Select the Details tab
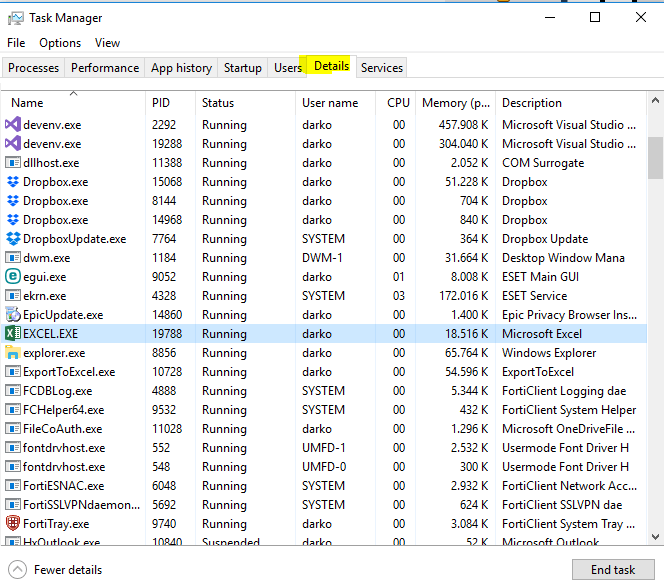This screenshot has width=664, height=588. pyautogui.click(x=332, y=66)
